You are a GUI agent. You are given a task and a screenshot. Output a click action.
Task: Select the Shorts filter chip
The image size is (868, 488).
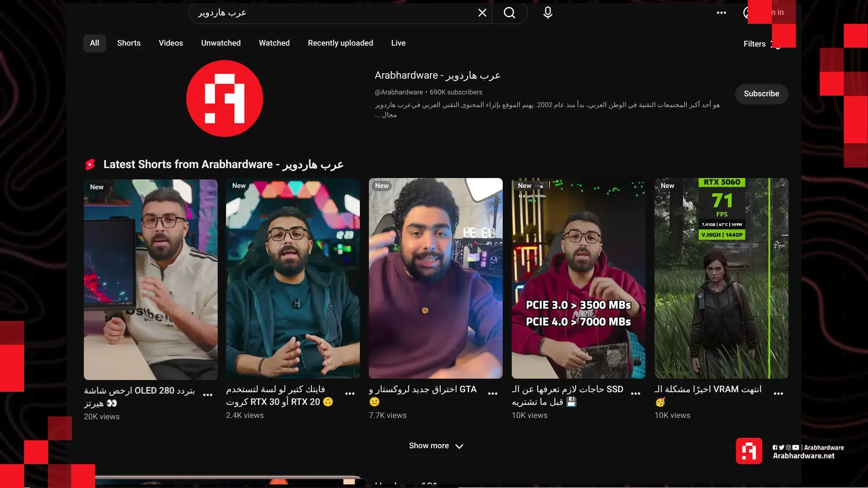pyautogui.click(x=129, y=43)
